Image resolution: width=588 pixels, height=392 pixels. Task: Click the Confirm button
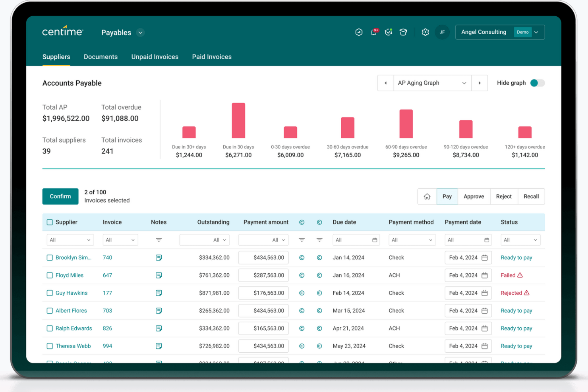[60, 197]
